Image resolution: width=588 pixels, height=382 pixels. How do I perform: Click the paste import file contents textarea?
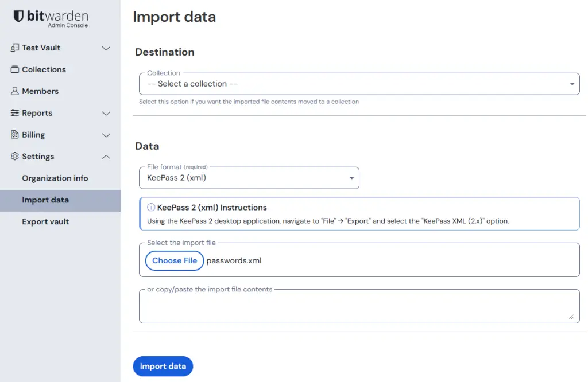[359, 307]
